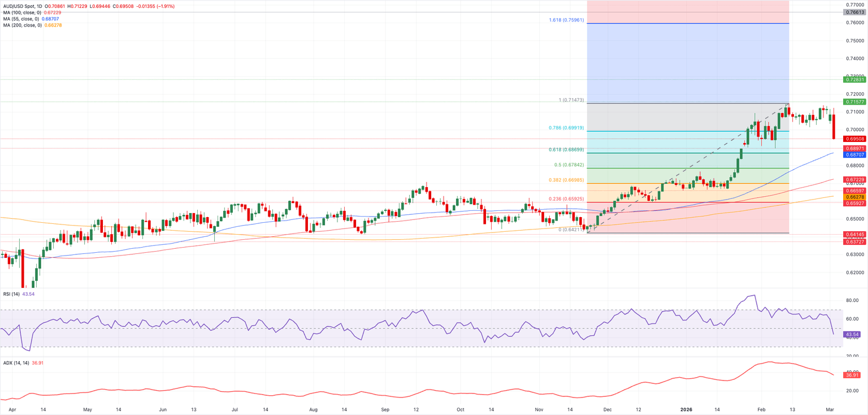Click the red 0.64145 support price label
The height and width of the screenshot is (415, 868).
(854, 234)
